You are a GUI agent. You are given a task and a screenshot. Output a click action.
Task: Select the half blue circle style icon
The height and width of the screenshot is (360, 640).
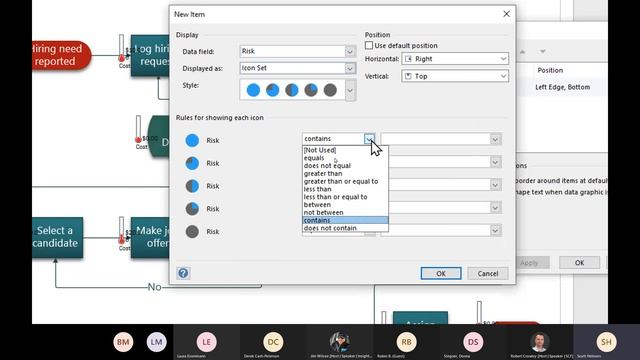pyautogui.click(x=291, y=90)
